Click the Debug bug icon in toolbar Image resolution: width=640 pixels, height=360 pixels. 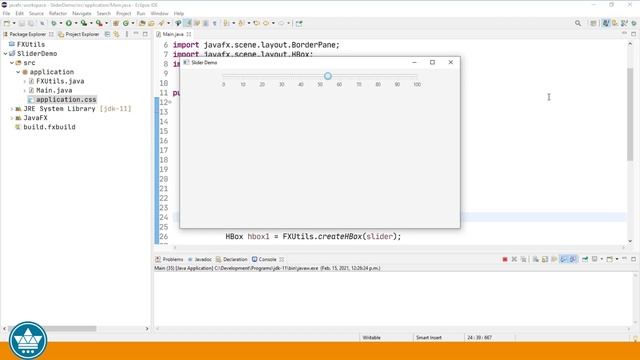click(53, 23)
